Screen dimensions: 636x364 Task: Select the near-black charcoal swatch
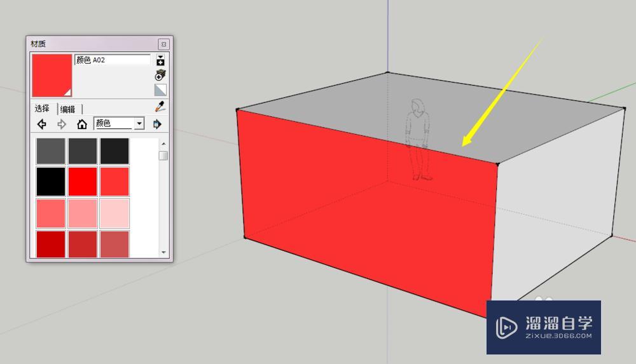click(x=114, y=151)
